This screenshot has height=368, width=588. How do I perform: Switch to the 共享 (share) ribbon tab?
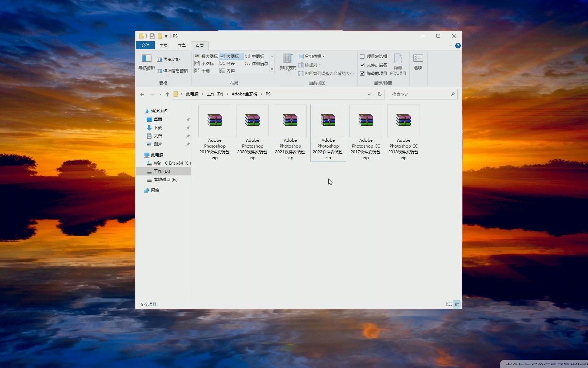click(181, 45)
